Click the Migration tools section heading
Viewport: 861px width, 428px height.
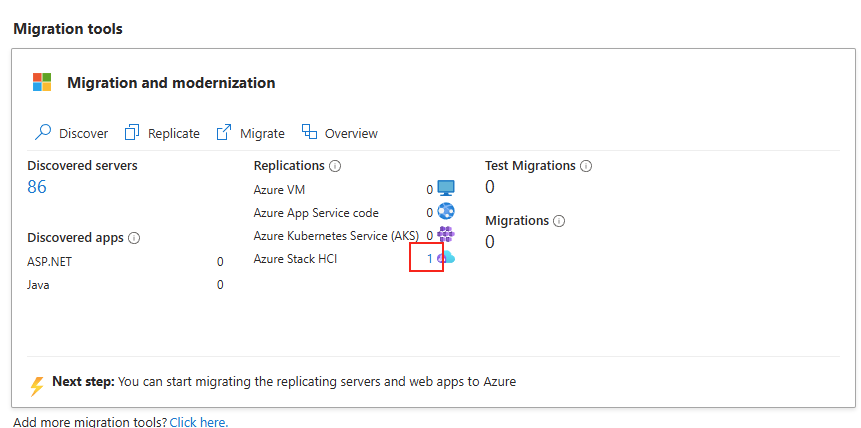(x=68, y=29)
